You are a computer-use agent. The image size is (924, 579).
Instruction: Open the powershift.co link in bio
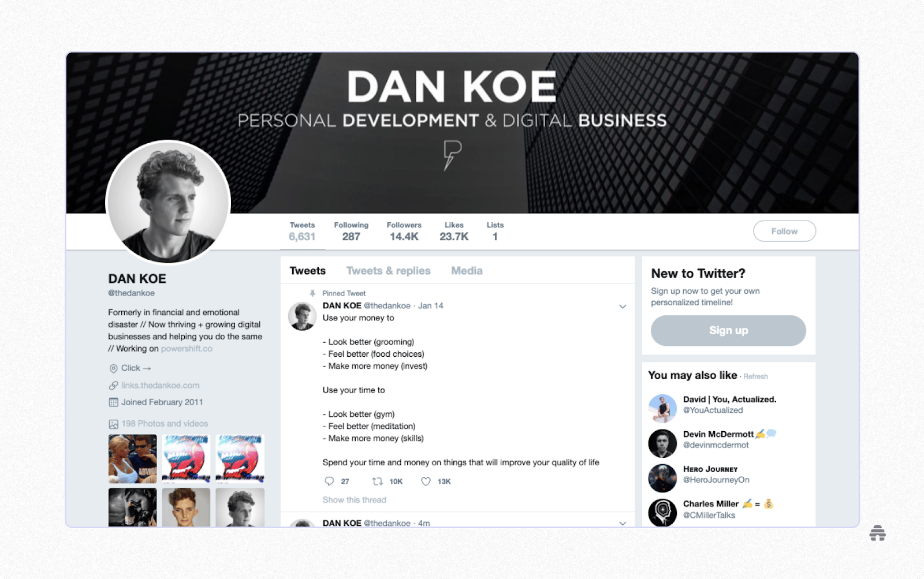187,349
